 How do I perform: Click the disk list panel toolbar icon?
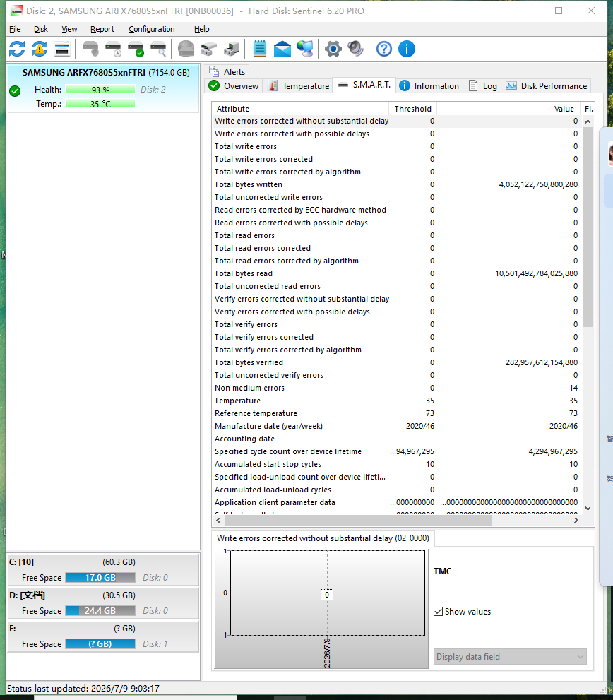pyautogui.click(x=62, y=49)
